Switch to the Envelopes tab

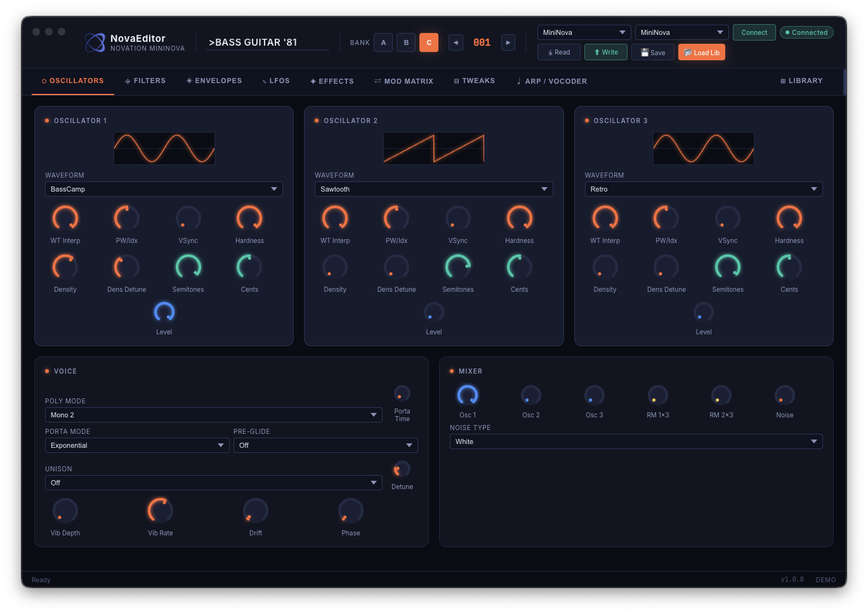pos(214,81)
